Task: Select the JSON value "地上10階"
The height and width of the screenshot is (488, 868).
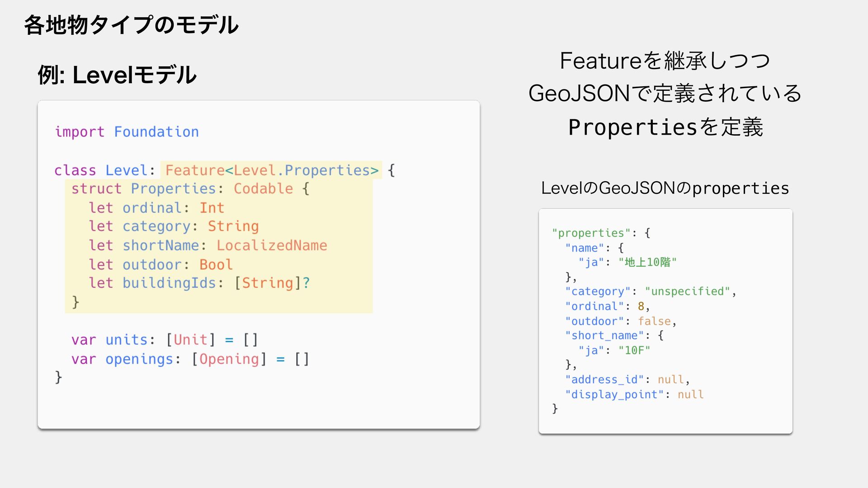Action: click(x=647, y=262)
